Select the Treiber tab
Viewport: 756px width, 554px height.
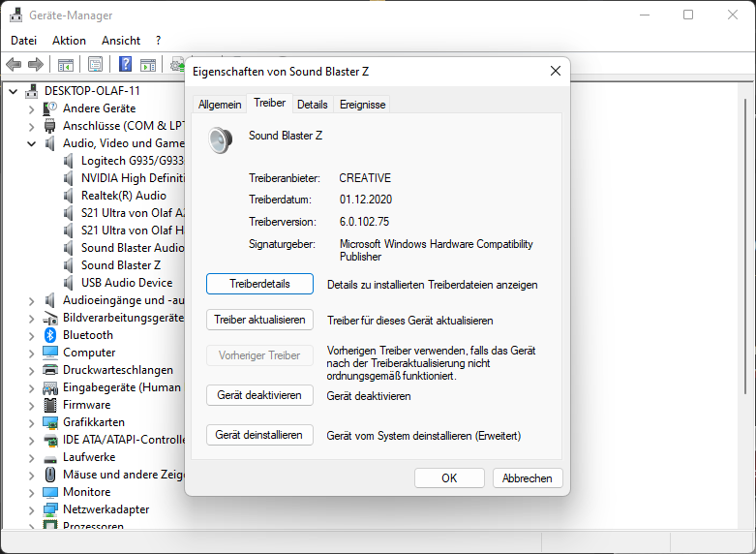269,103
